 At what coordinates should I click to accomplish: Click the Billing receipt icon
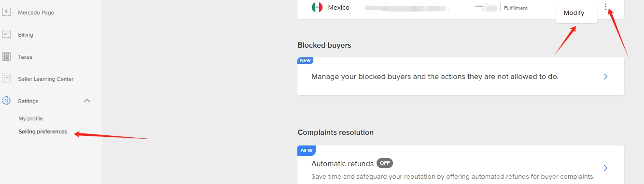(6, 35)
